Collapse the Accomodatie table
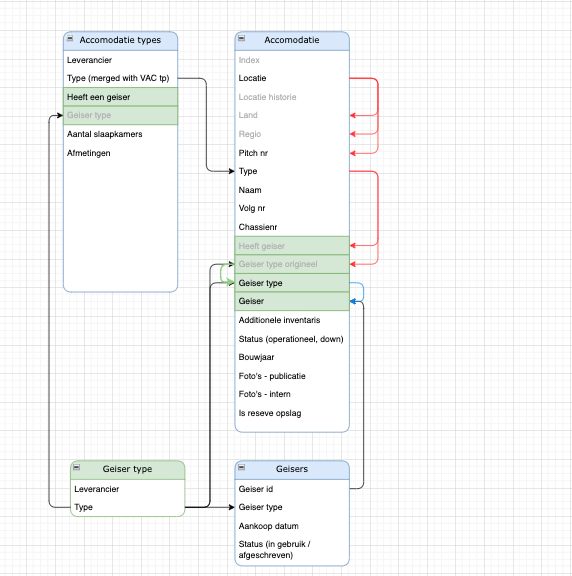The image size is (572, 576). point(241,38)
